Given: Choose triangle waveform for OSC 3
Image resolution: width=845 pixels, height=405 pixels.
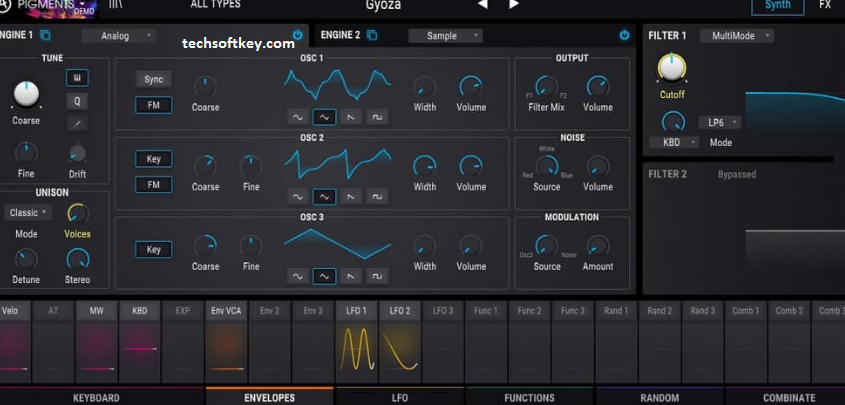Looking at the screenshot, I should click(324, 276).
